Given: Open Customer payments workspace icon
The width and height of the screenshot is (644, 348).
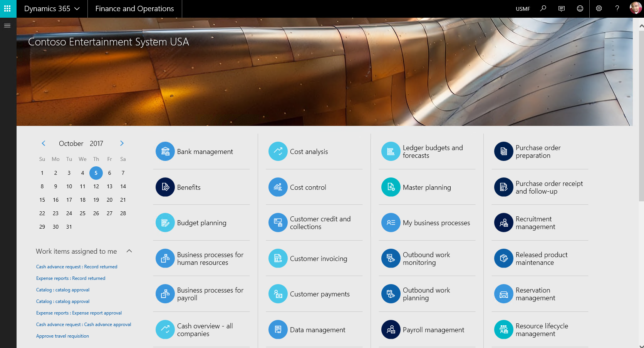Looking at the screenshot, I should (x=278, y=294).
